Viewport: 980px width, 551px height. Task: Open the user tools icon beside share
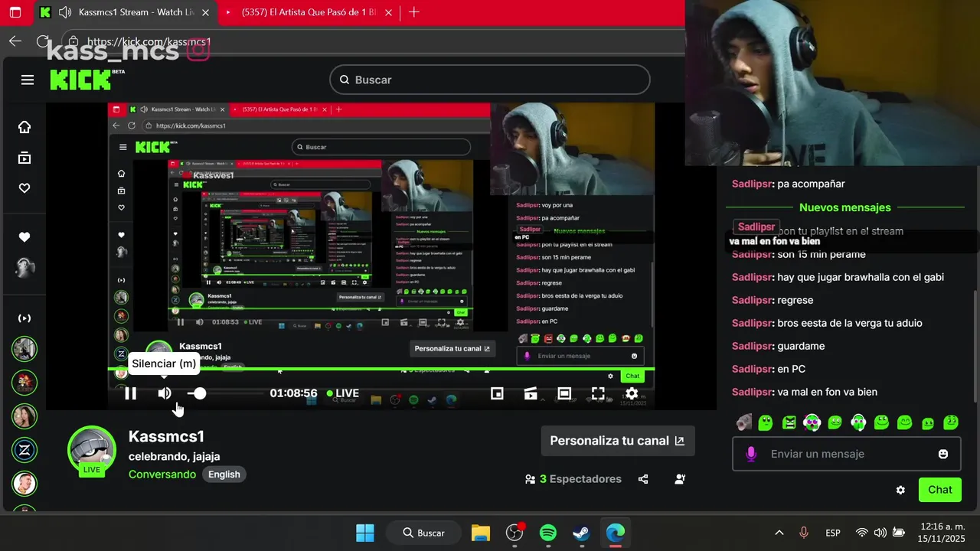coord(680,479)
